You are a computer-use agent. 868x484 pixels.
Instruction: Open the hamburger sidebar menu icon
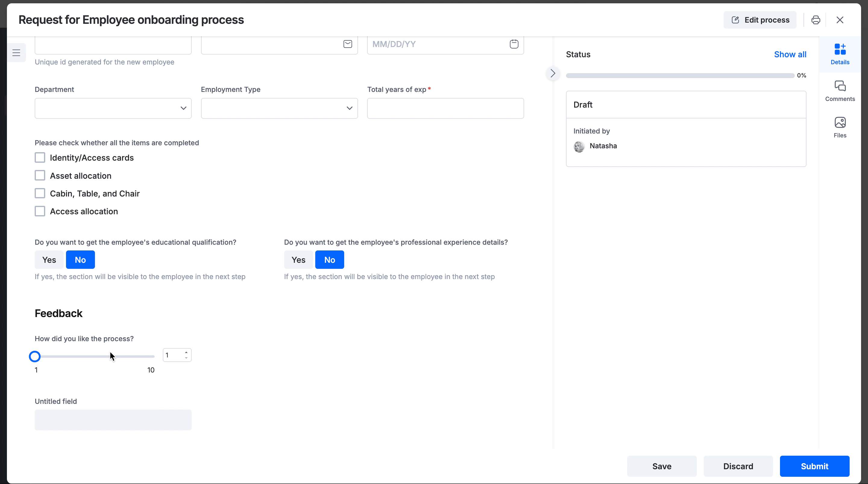pyautogui.click(x=16, y=52)
